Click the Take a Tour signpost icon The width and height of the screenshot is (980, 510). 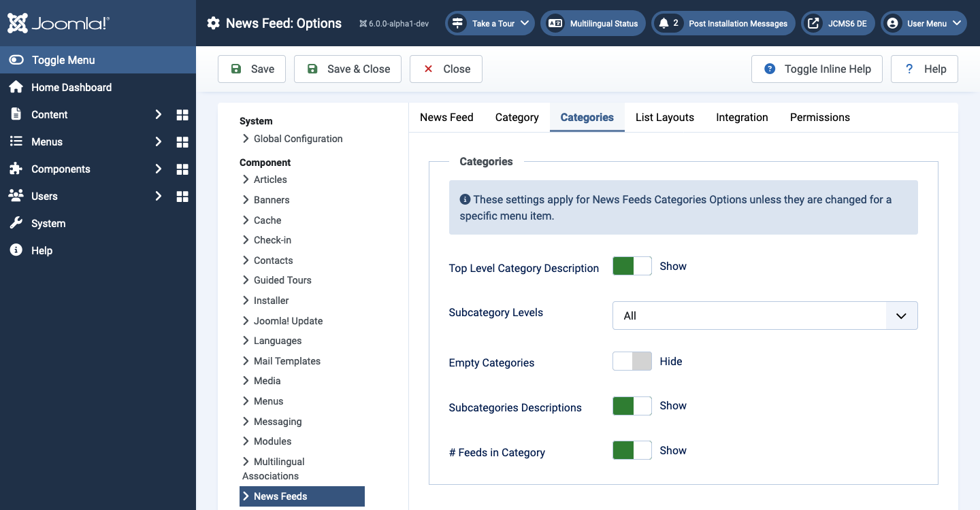click(458, 23)
